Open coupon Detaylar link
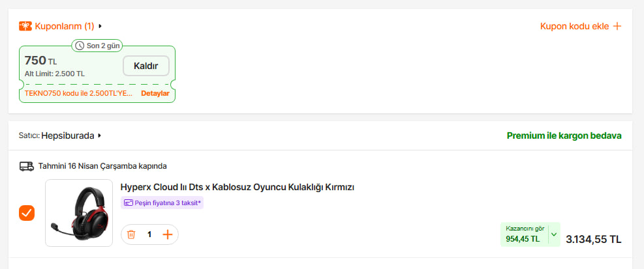644x269 pixels. (x=155, y=94)
